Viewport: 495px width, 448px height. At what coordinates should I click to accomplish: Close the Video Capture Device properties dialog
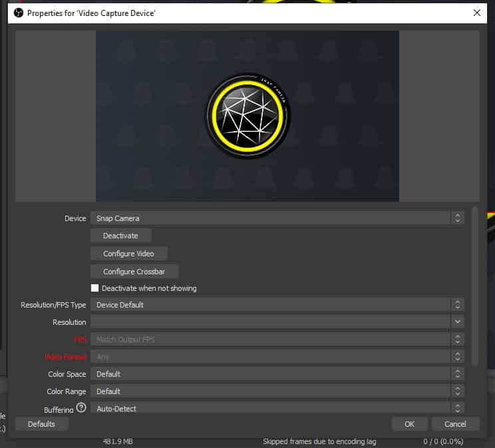pos(476,13)
